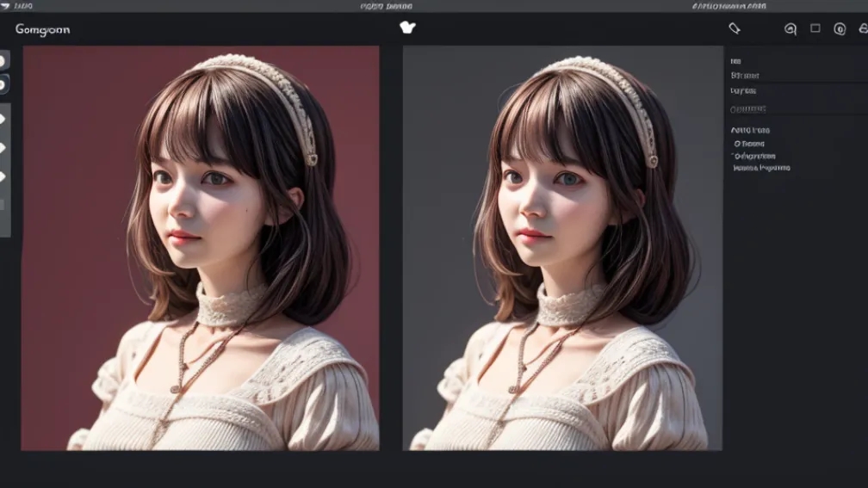Toggle the highlighted round button in left sidebar
The width and height of the screenshot is (868, 488).
(x=3, y=84)
